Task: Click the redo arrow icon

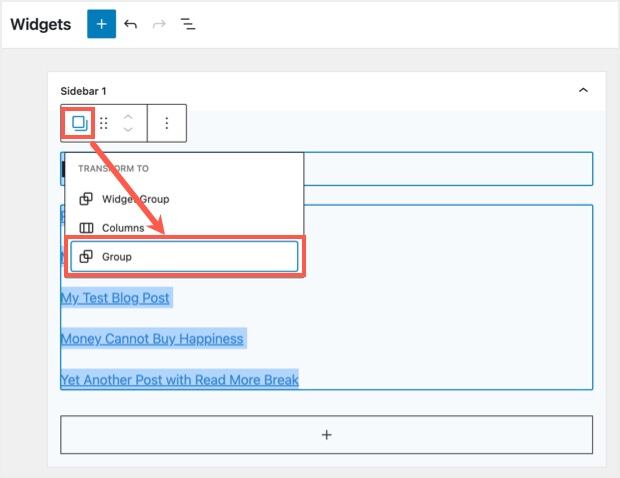Action: 159,24
